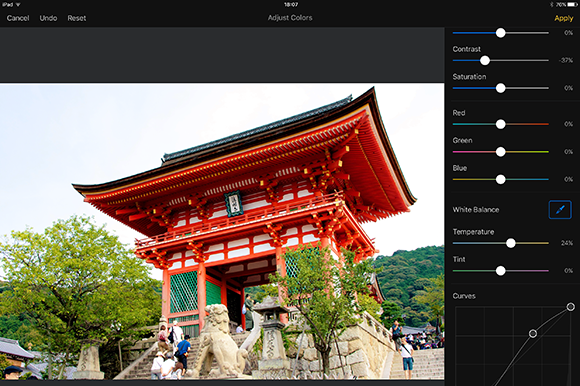Click the White Balance label
Image resolution: width=580 pixels, height=386 pixels.
coord(476,210)
